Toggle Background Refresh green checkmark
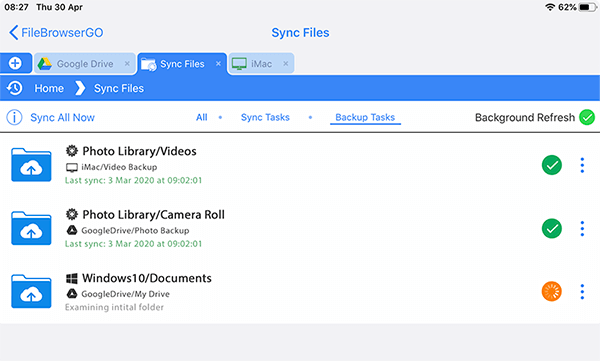Screen dimensions: 600x361 (587, 117)
